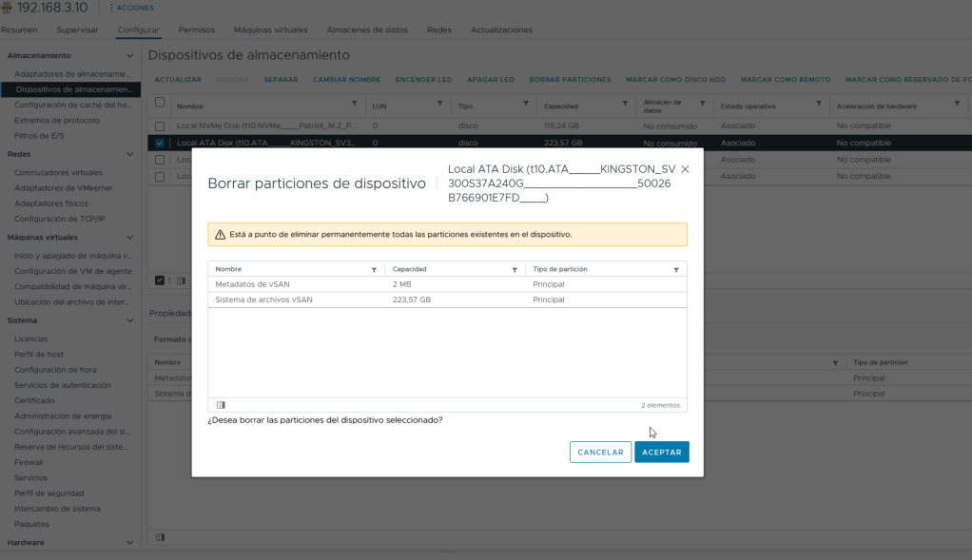The image size is (972, 560).
Task: Toggle the select-all checkbox in table header
Action: (160, 103)
